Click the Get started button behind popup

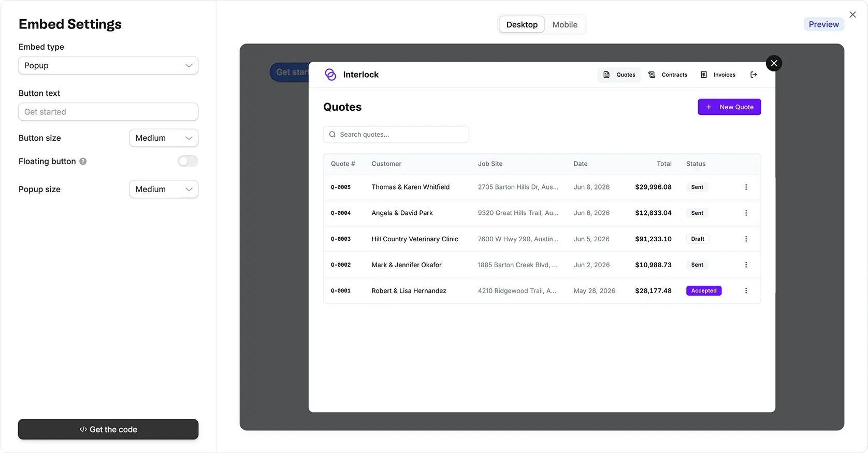click(290, 72)
